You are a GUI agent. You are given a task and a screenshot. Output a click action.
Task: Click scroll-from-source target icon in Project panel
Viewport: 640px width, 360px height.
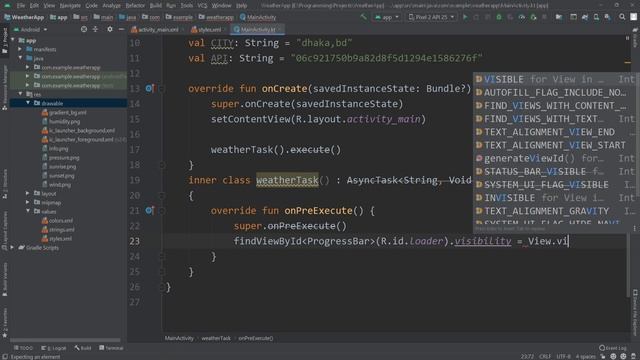click(84, 29)
